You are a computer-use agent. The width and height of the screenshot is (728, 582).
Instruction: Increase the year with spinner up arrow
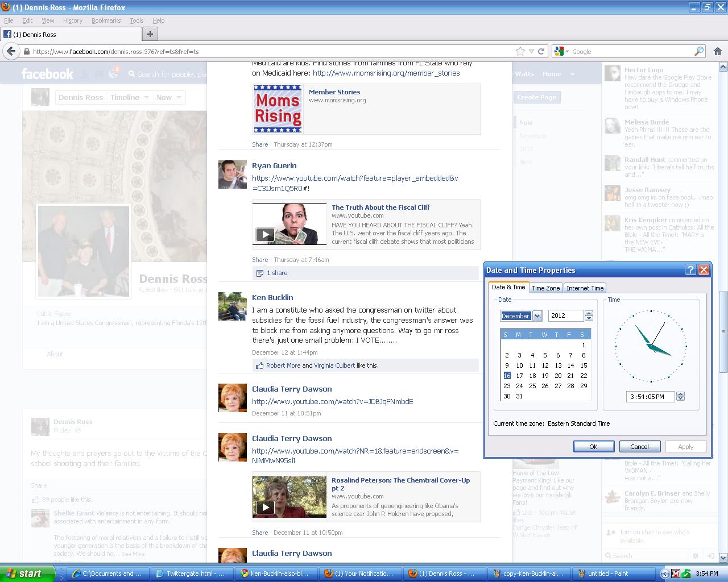pos(589,313)
